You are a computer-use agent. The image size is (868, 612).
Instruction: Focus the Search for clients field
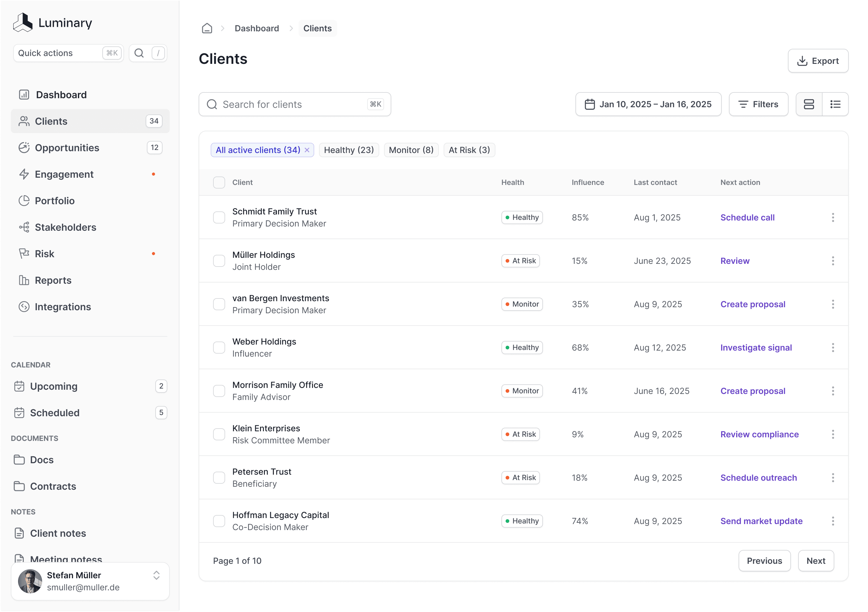[294, 104]
